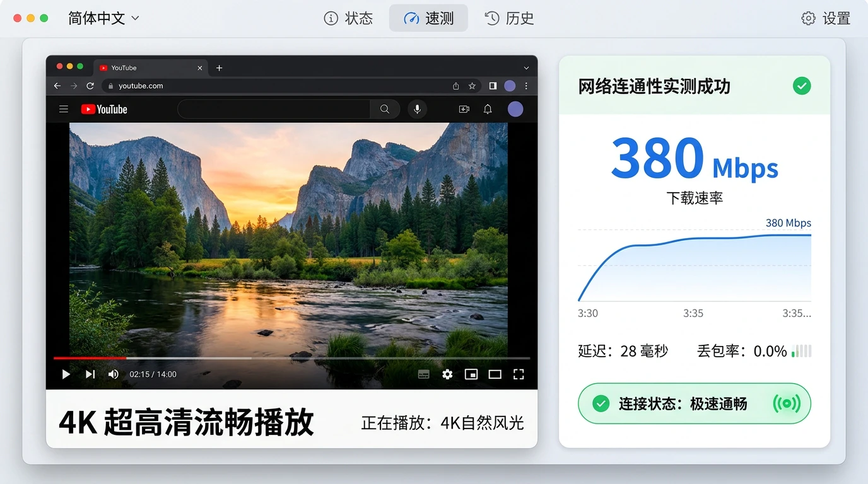Open a new browser tab

pos(219,68)
